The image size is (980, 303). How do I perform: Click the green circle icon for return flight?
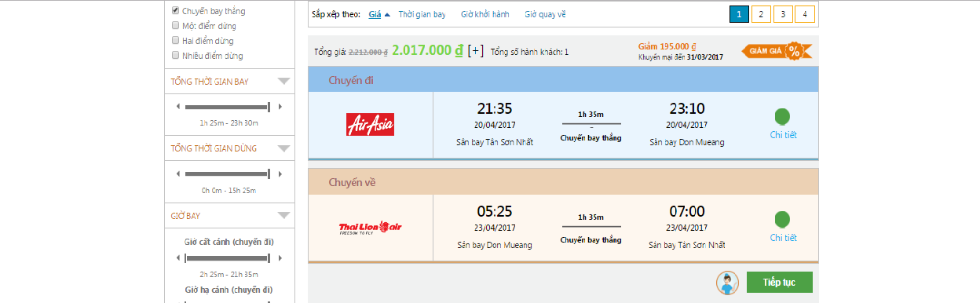click(x=783, y=220)
